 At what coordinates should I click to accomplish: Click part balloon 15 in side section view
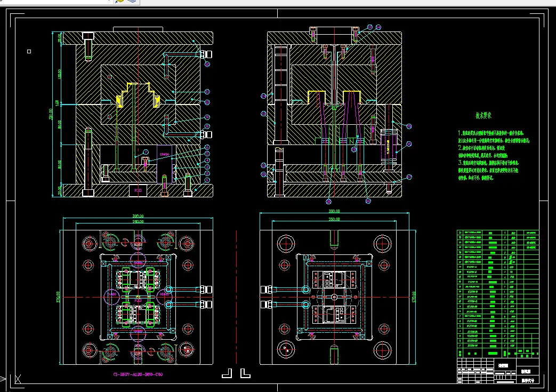pyautogui.click(x=409, y=126)
